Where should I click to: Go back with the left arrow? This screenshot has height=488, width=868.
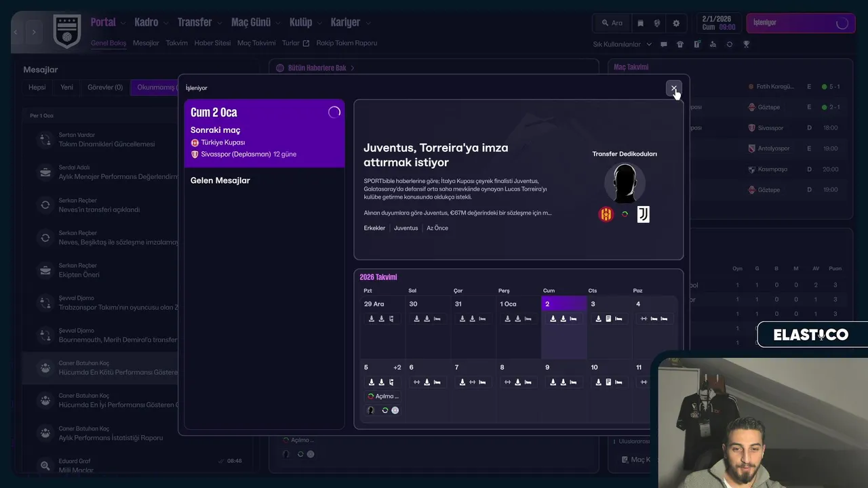click(x=16, y=32)
